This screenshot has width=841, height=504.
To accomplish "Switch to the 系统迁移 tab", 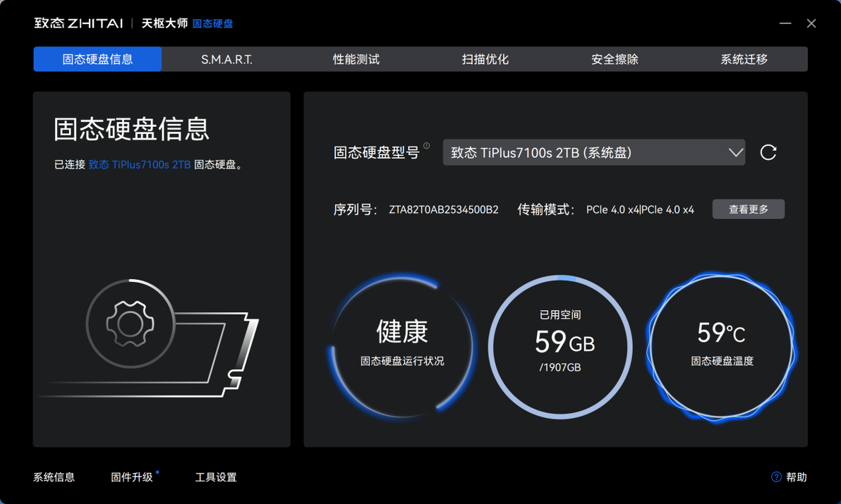I will [744, 59].
